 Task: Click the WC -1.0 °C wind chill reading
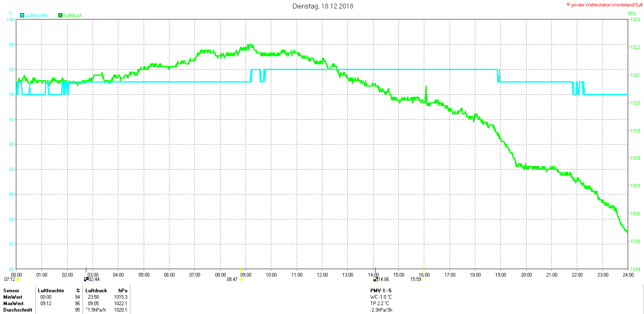coord(381,297)
